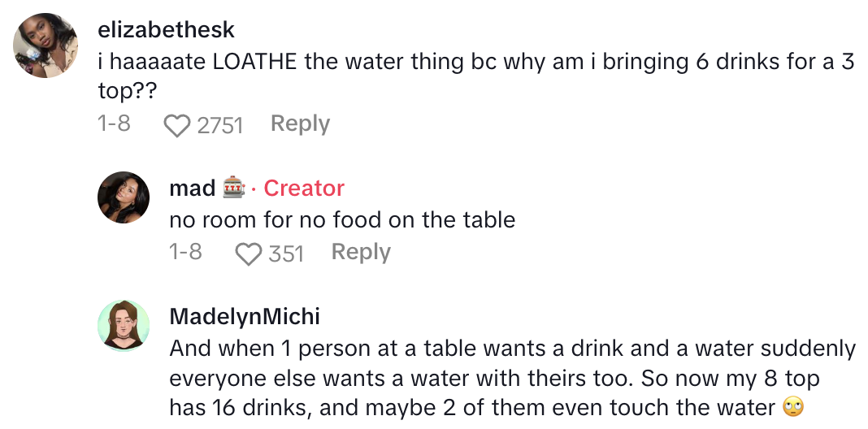868x429 pixels.
Task: View the 351 likes count
Action: click(286, 253)
